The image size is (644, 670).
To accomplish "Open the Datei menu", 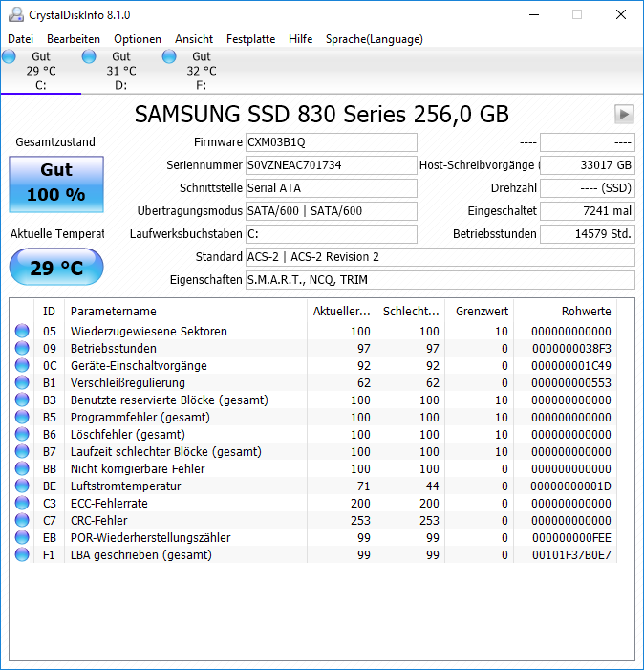I will [20, 39].
